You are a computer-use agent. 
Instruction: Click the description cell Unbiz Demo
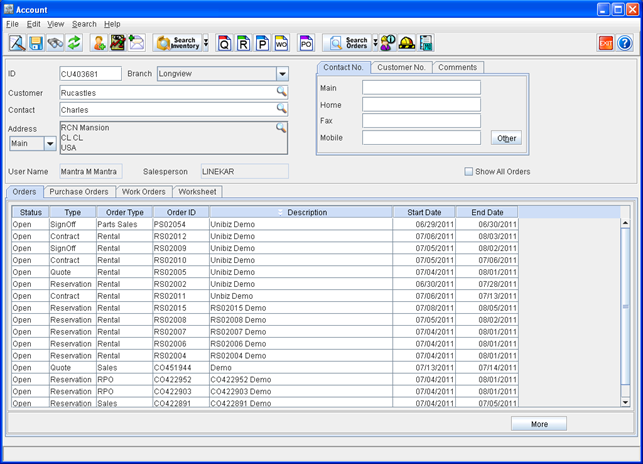[301, 296]
